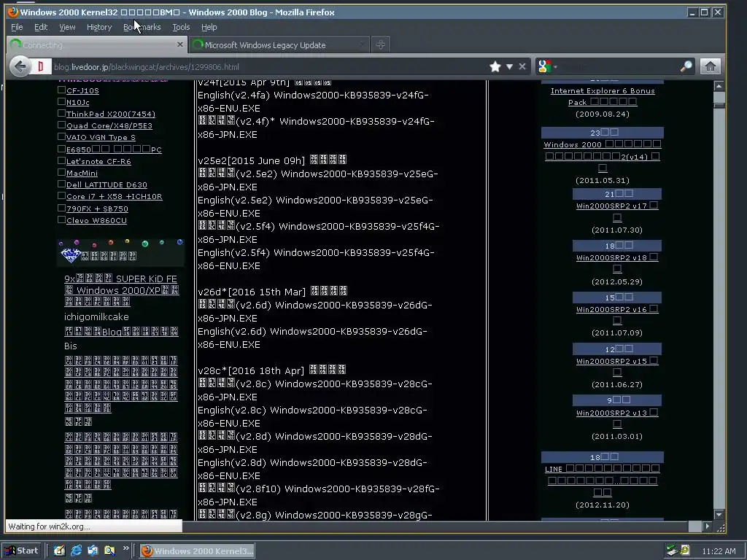Image resolution: width=747 pixels, height=560 pixels.
Task: Click the network connection tray icon
Action: [x=672, y=551]
